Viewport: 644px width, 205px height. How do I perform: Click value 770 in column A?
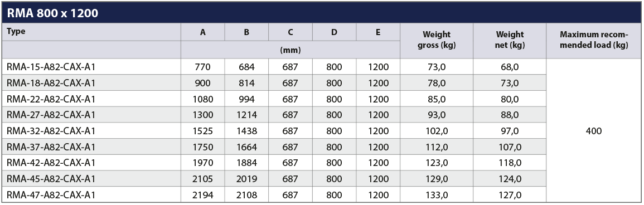203,67
